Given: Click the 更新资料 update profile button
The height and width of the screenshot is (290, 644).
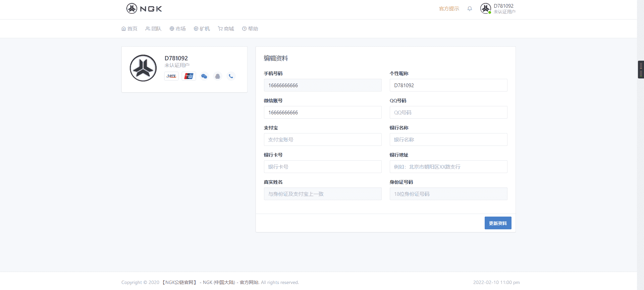Looking at the screenshot, I should (x=498, y=223).
